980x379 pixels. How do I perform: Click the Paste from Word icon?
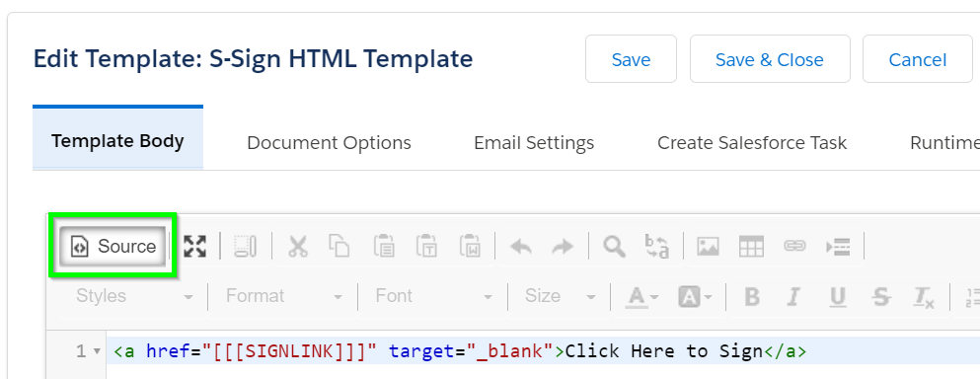tap(469, 247)
